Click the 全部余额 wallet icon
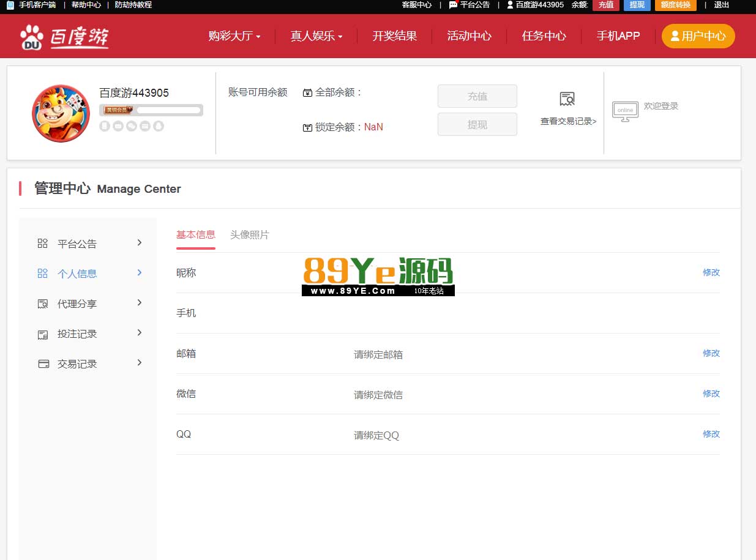This screenshot has width=756, height=560. click(x=308, y=93)
